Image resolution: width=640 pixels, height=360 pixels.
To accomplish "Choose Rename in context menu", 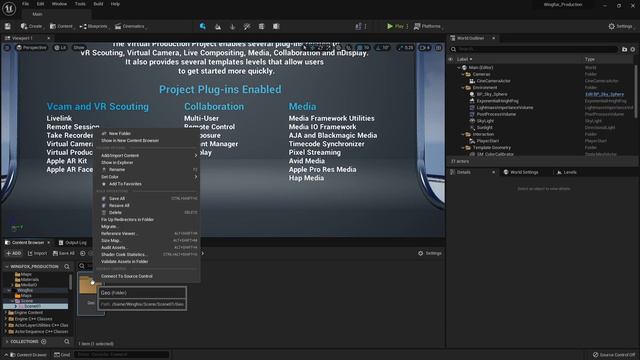I will pyautogui.click(x=117, y=169).
